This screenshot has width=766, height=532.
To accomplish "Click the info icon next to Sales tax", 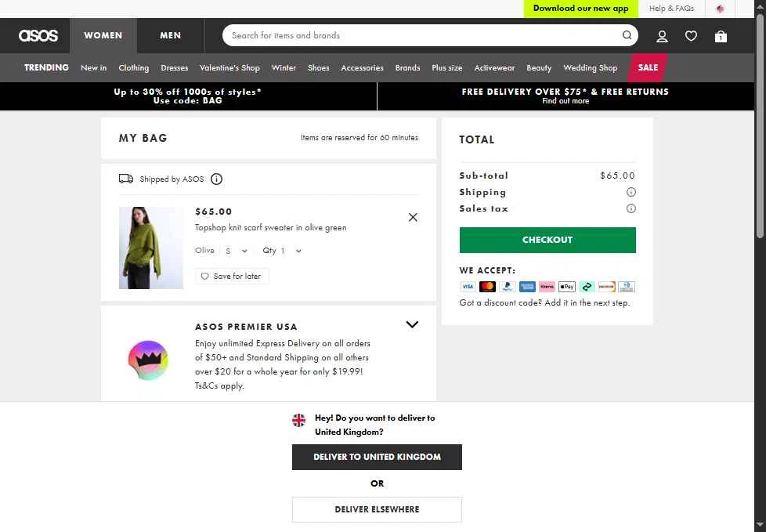I will tap(631, 208).
